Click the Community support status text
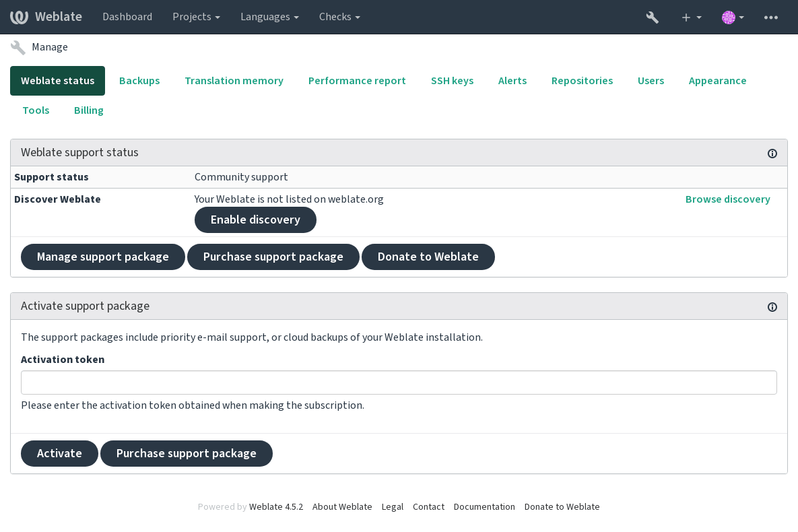Screen dimensions: 798x532 click(x=240, y=177)
